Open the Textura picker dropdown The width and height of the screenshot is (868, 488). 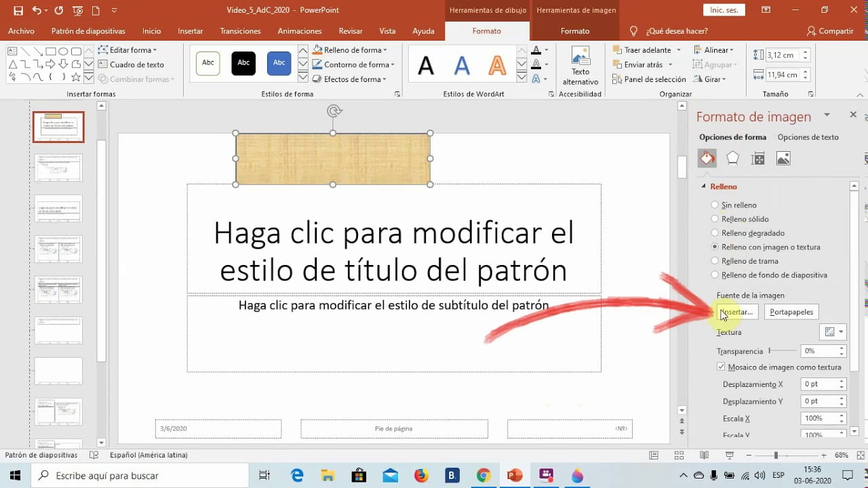(x=833, y=331)
